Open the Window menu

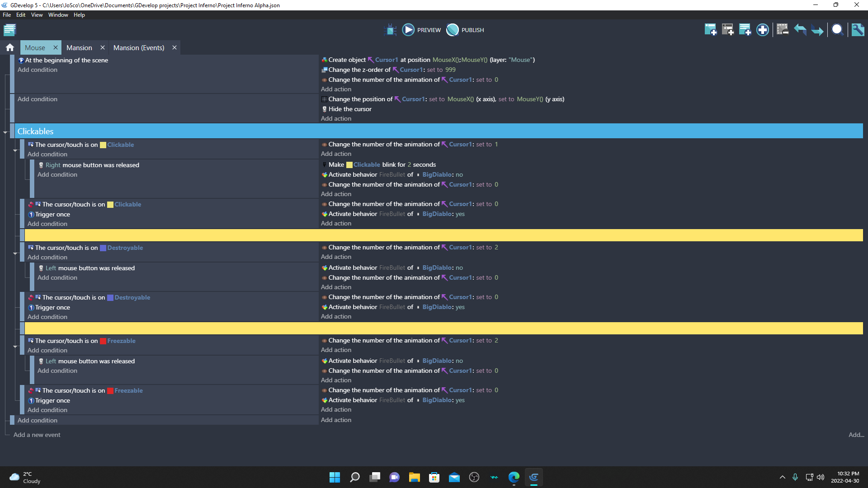point(58,15)
